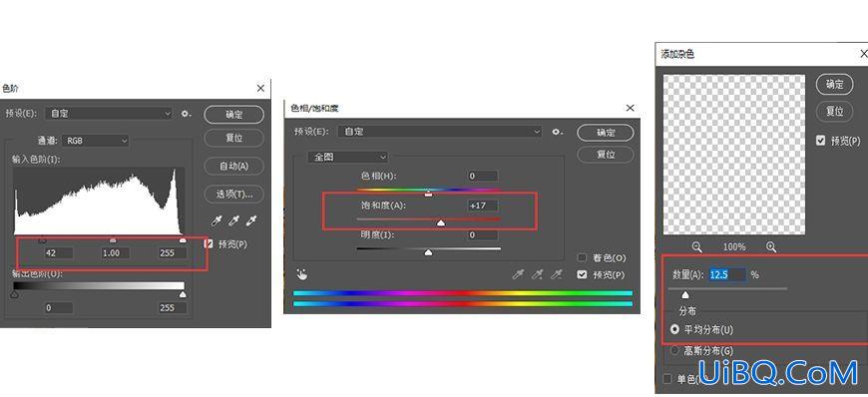Click 确定 in the Hue/Saturation dialog

click(x=606, y=133)
